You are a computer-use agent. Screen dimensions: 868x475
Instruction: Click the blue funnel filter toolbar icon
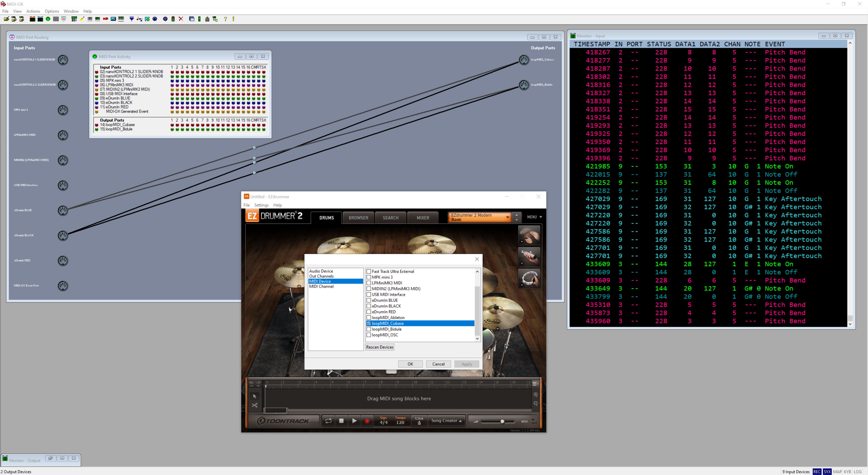[132, 19]
